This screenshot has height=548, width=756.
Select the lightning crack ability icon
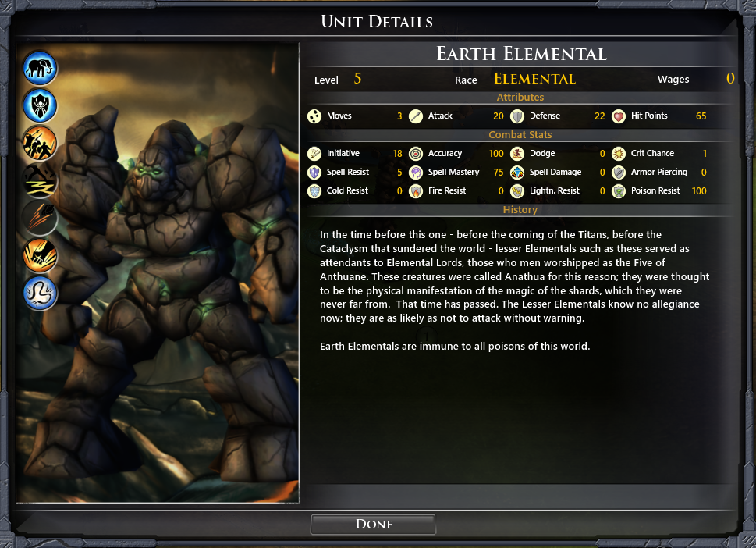click(40, 181)
